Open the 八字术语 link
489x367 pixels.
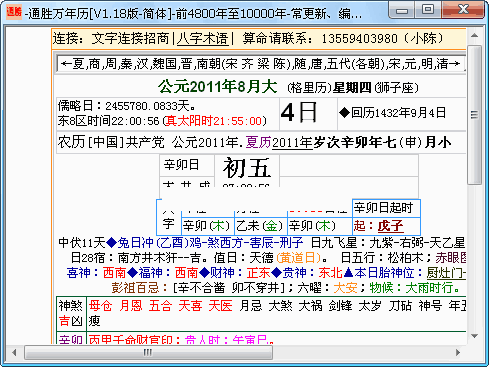pyautogui.click(x=202, y=39)
